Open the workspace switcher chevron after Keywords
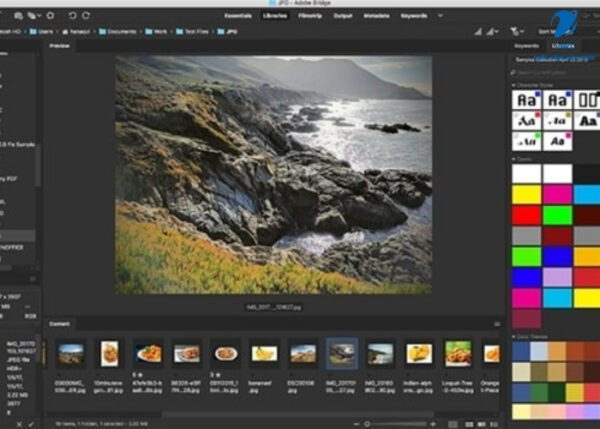Viewport: 600px width, 429px height. (x=440, y=16)
